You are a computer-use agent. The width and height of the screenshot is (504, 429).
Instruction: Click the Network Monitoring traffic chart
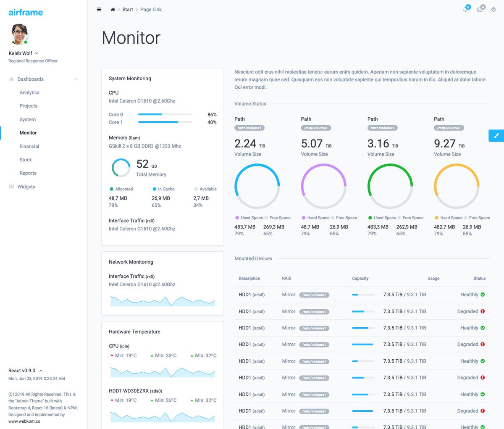[x=163, y=301]
